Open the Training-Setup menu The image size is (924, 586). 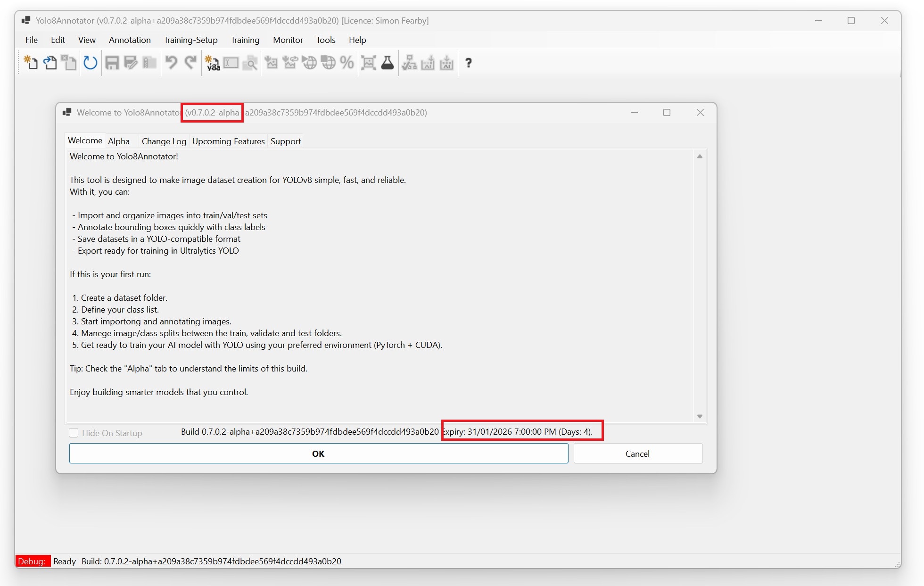190,40
